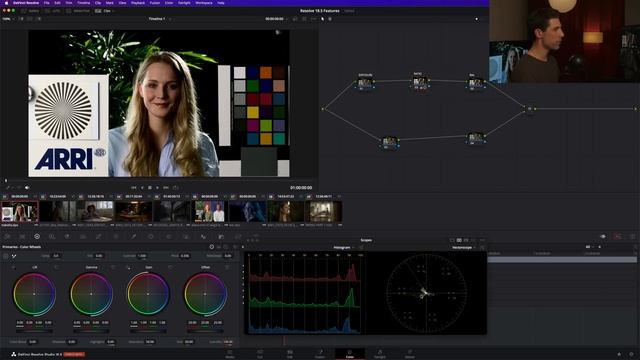The height and width of the screenshot is (360, 640).
Task: Click the Lift master wheel slider
Action: pos(34,331)
